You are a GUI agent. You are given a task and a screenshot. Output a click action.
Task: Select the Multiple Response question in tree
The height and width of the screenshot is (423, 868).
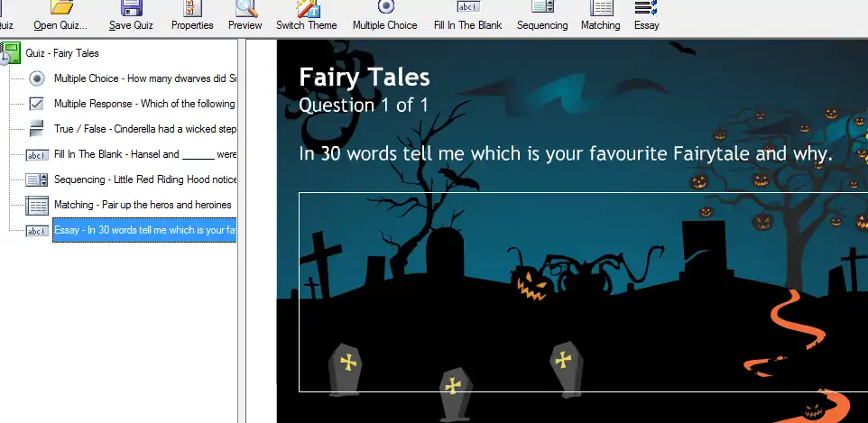(143, 104)
